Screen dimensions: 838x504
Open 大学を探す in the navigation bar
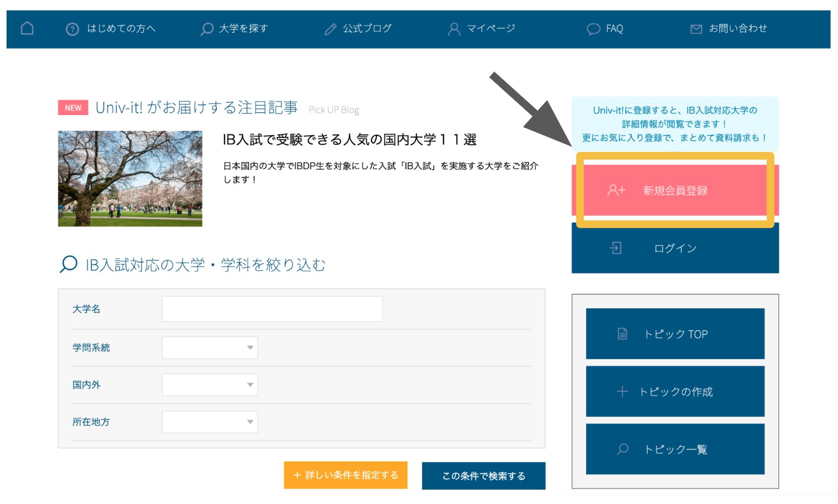pos(244,29)
